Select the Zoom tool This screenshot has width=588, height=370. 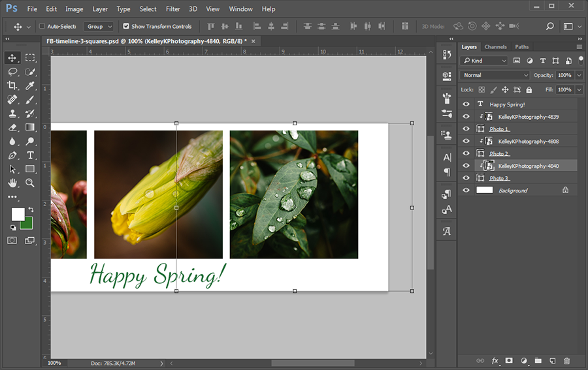click(30, 183)
